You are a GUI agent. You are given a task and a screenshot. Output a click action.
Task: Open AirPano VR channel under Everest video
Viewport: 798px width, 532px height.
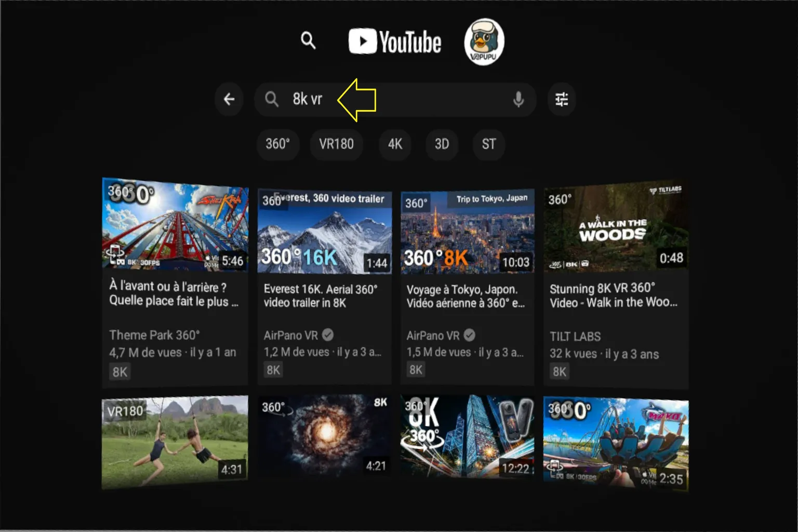click(290, 335)
